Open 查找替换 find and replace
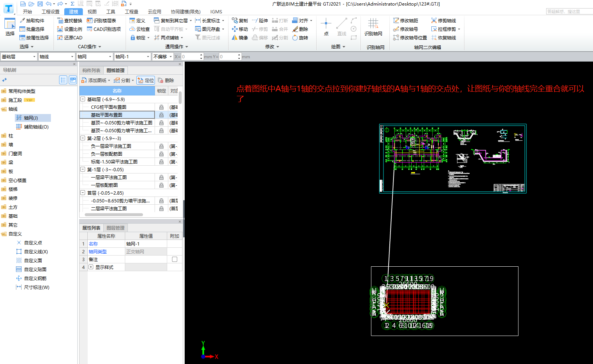Viewport: 593px width, 364px height. [x=70, y=20]
